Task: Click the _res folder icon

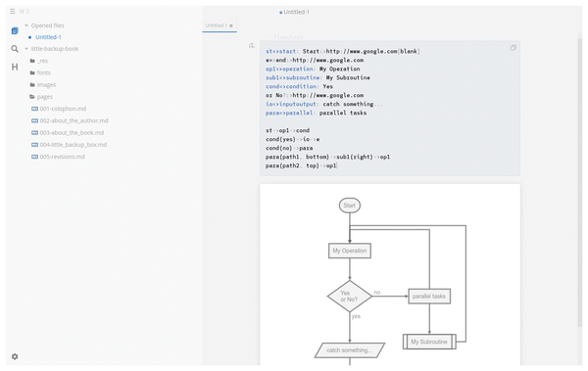Action: [32, 61]
